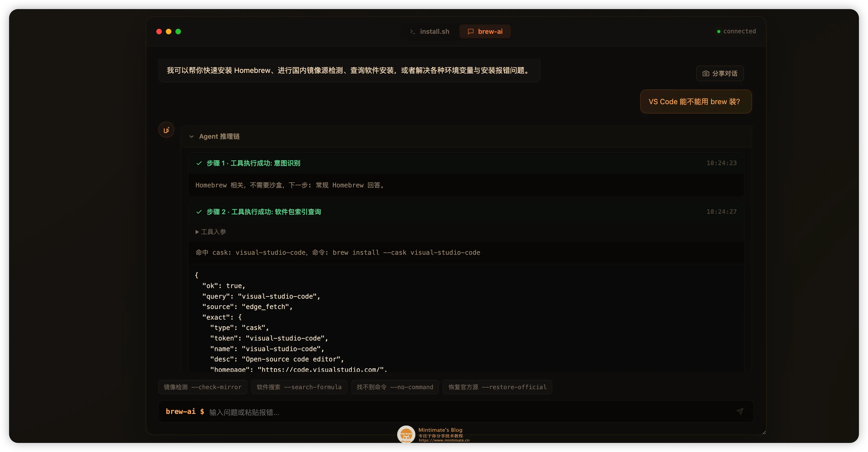This screenshot has height=452, width=868.
Task: Click the JSON line "token": "visual-studio-code"
Action: [269, 338]
